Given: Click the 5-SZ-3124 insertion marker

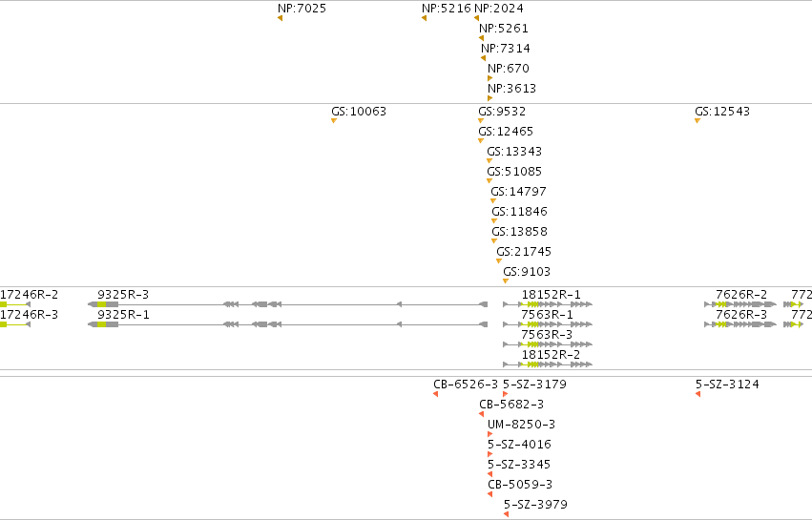Looking at the screenshot, I should [x=698, y=394].
